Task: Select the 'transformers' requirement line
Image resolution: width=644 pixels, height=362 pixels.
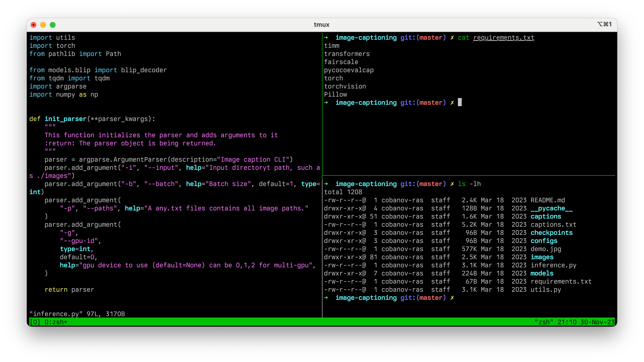Action: 347,54
